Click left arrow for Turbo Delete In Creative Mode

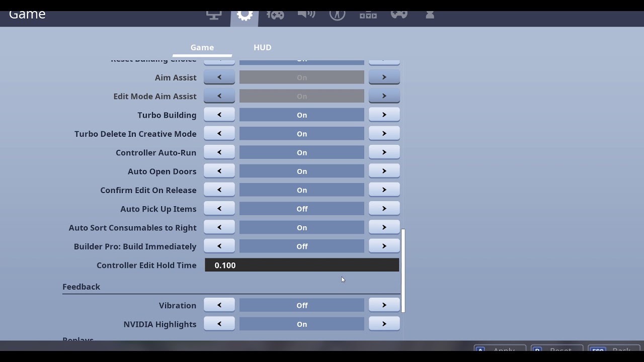click(219, 134)
